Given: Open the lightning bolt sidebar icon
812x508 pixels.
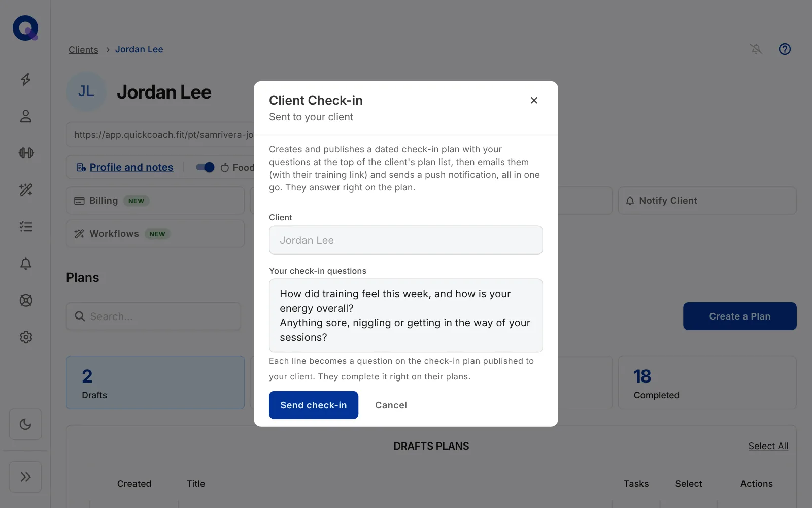Looking at the screenshot, I should (x=26, y=79).
